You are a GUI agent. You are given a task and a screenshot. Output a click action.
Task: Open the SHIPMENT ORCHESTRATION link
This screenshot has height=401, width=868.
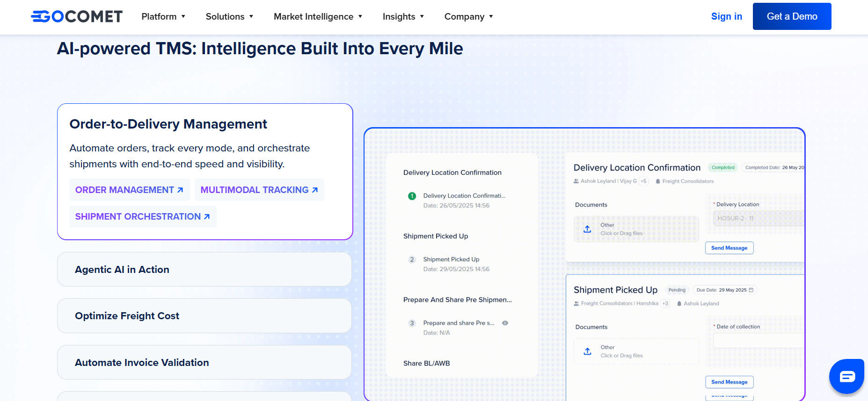pos(143,216)
